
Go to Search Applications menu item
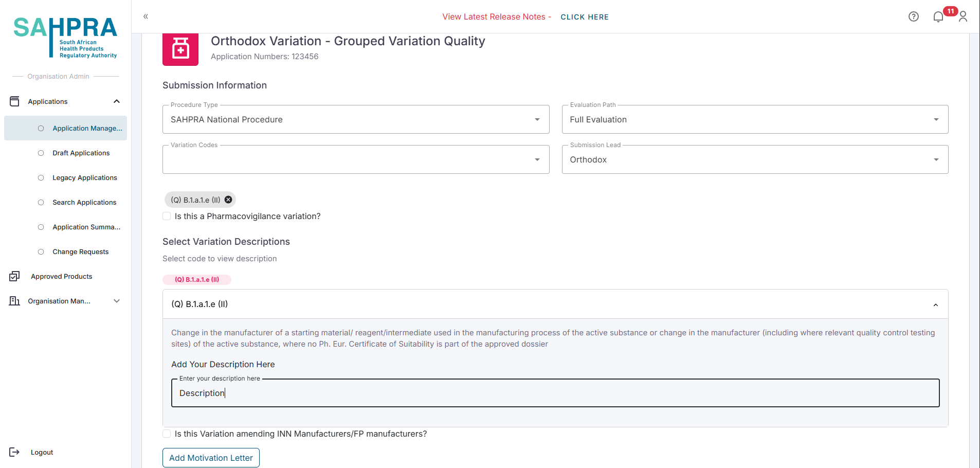click(x=84, y=202)
